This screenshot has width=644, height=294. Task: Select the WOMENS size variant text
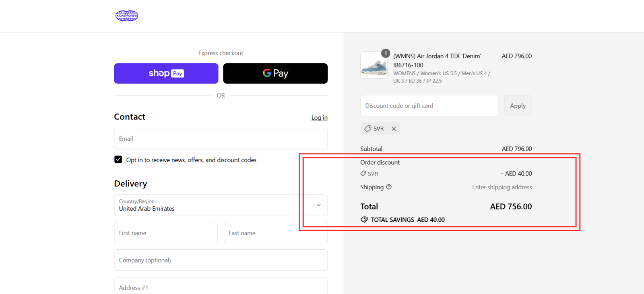(442, 77)
